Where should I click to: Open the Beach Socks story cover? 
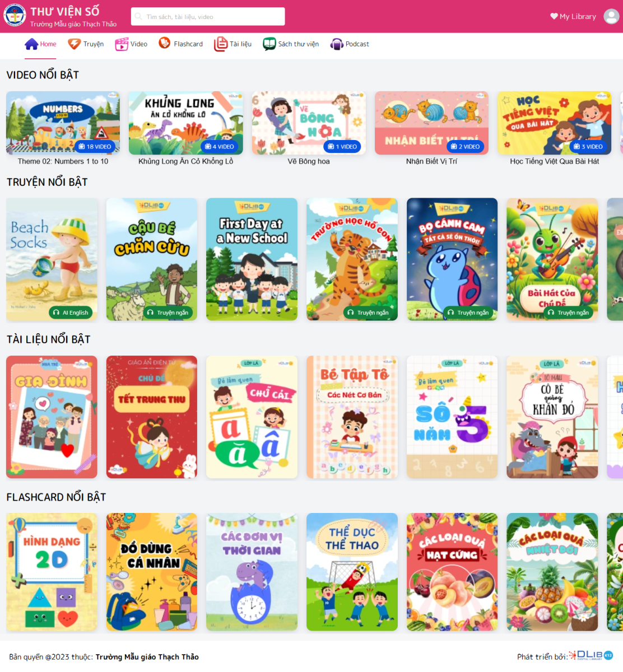click(52, 259)
